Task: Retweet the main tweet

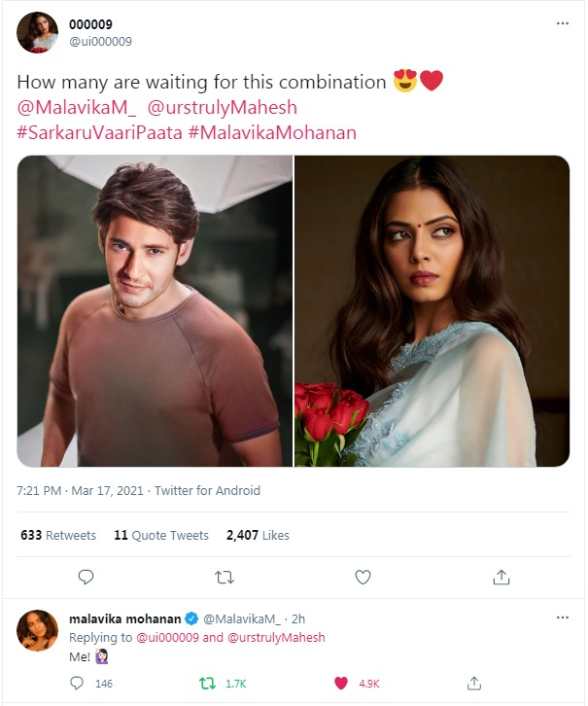Action: [x=225, y=577]
